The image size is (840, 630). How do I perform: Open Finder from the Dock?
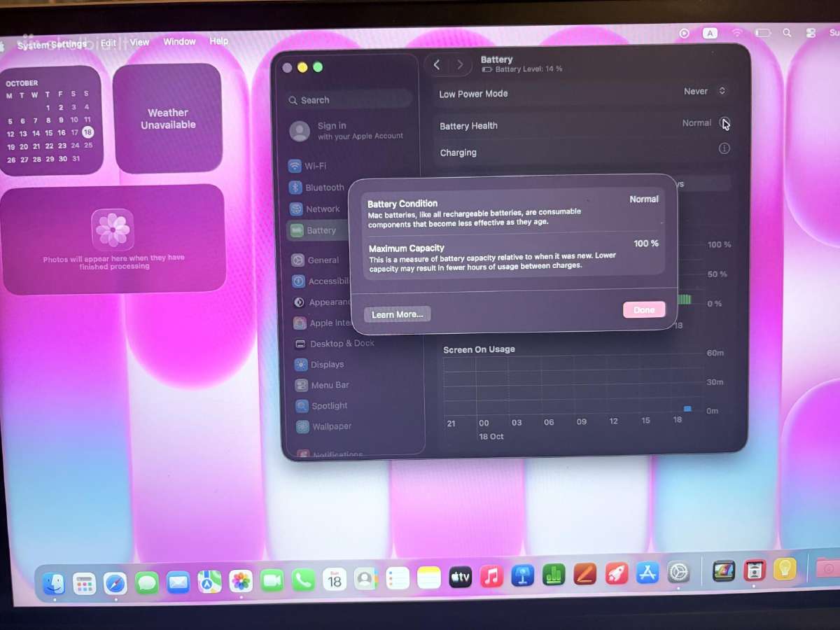pyautogui.click(x=54, y=582)
